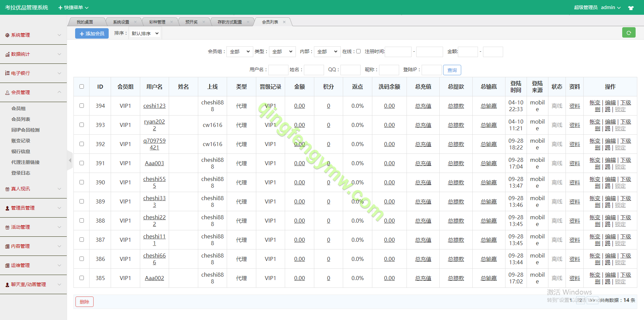Check the select-all checkbox in table header
644x320 pixels.
click(x=82, y=87)
